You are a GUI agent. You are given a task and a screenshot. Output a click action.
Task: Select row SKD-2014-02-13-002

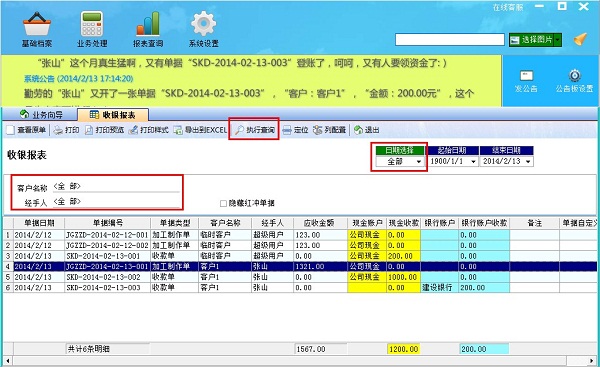click(300, 277)
